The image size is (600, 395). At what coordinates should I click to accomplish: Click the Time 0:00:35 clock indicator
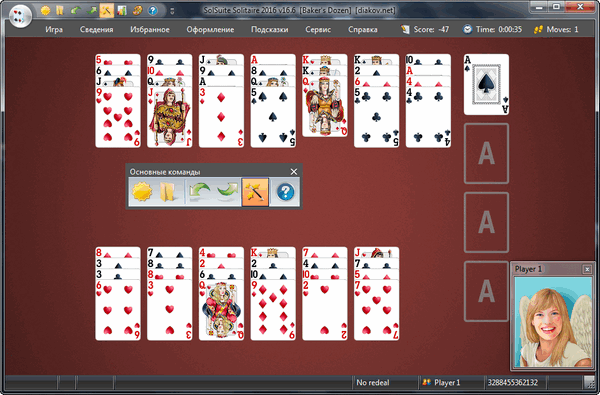[492, 29]
